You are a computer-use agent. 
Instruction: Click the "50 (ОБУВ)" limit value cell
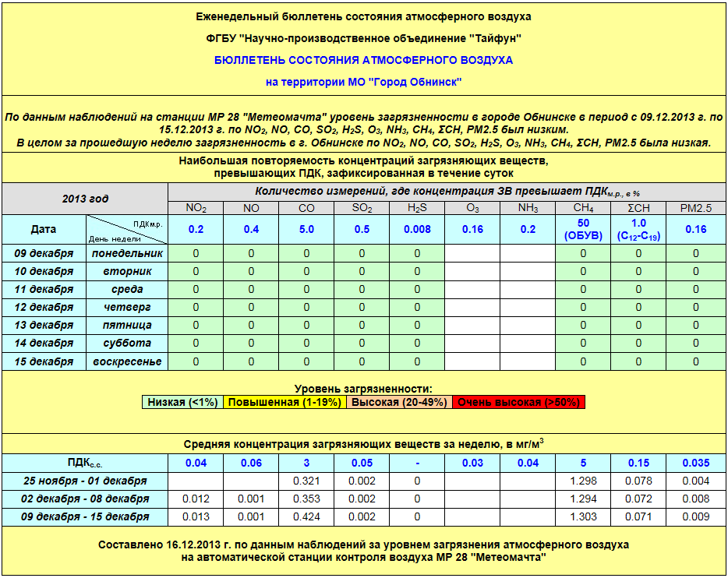(583, 230)
